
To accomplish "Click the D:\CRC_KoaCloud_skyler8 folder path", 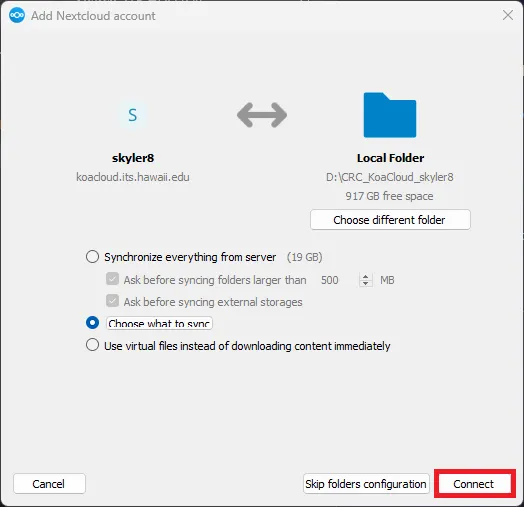I will [x=390, y=177].
